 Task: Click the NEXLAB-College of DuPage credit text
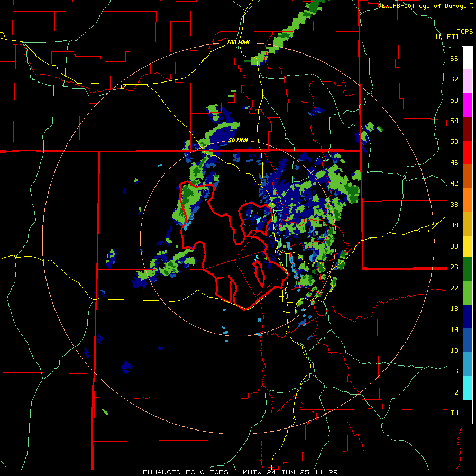coord(426,6)
